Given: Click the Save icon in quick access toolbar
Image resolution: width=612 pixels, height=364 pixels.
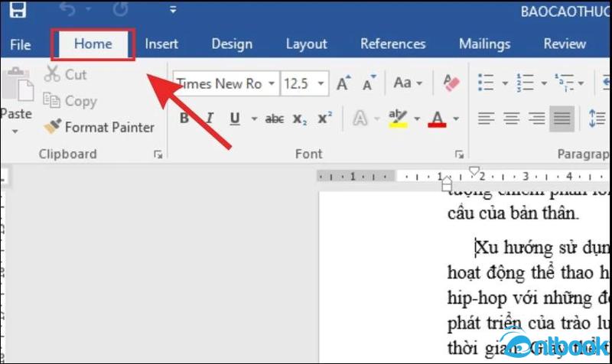Looking at the screenshot, I should pos(18,9).
